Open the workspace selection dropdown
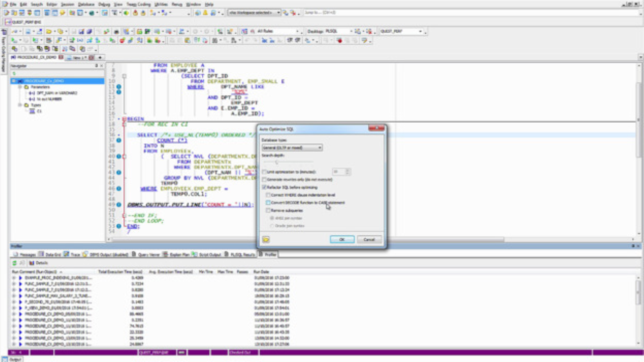 point(254,12)
